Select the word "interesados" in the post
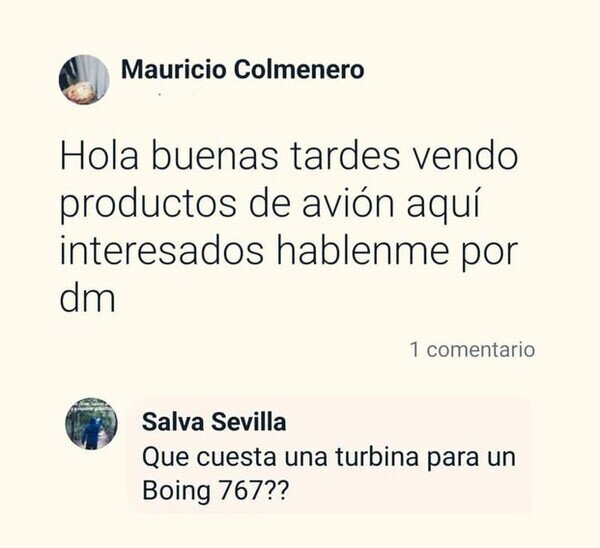The width and height of the screenshot is (600, 548). coord(161,252)
